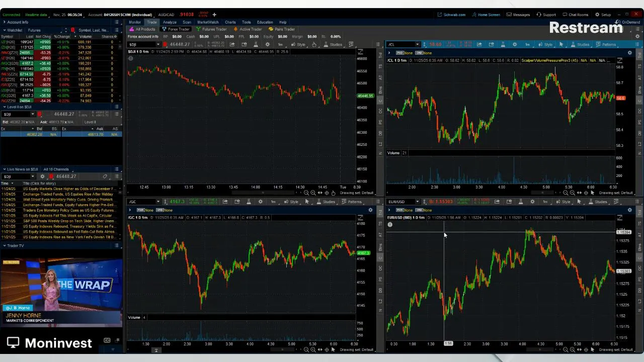This screenshot has height=362, width=644.
Task: Toggle red link icon in Level II panel
Action: [39, 114]
